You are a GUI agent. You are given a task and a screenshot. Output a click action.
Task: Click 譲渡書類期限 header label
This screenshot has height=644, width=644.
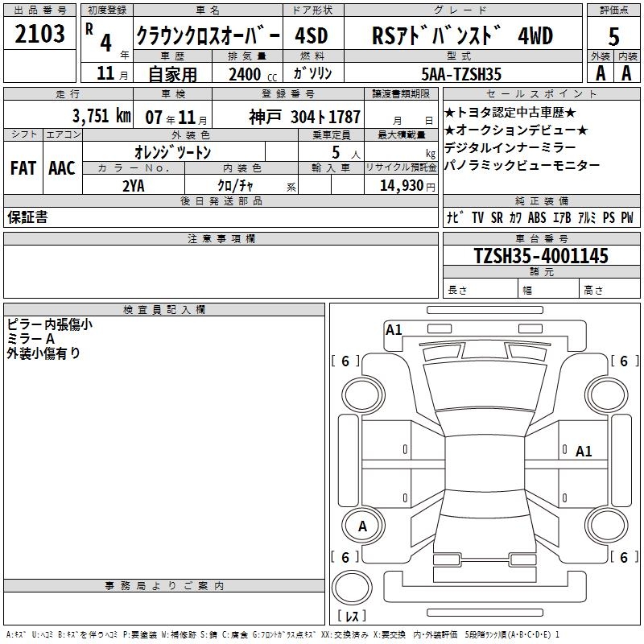(x=401, y=93)
